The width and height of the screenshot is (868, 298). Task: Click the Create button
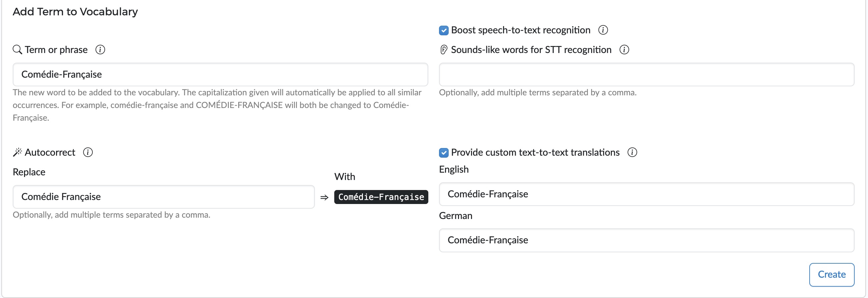coord(831,274)
